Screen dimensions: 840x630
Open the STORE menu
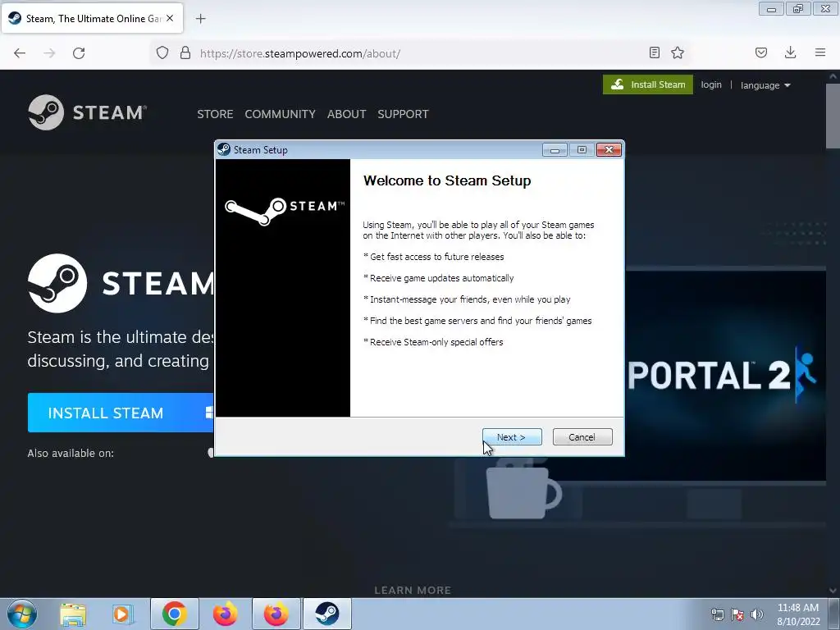[215, 114]
